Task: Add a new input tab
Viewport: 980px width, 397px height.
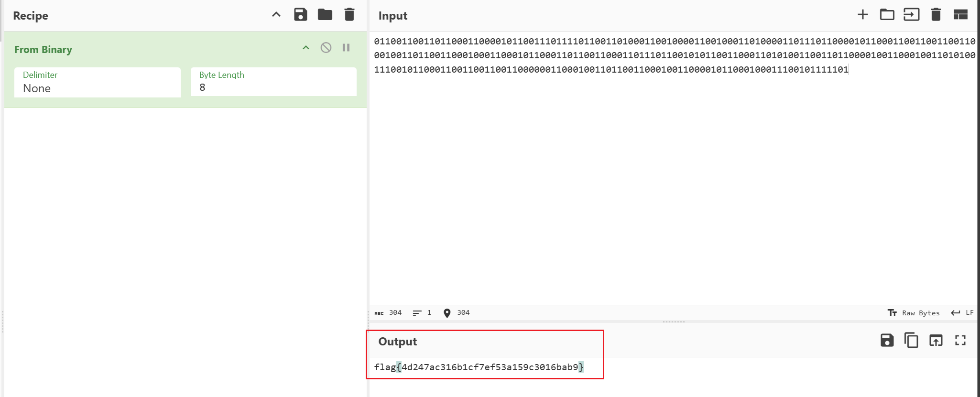Action: point(862,15)
